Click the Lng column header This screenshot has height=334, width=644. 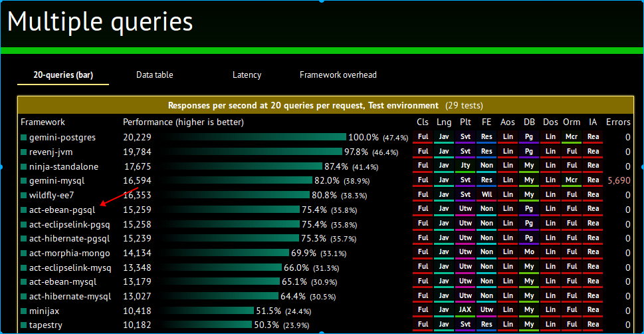pyautogui.click(x=443, y=122)
